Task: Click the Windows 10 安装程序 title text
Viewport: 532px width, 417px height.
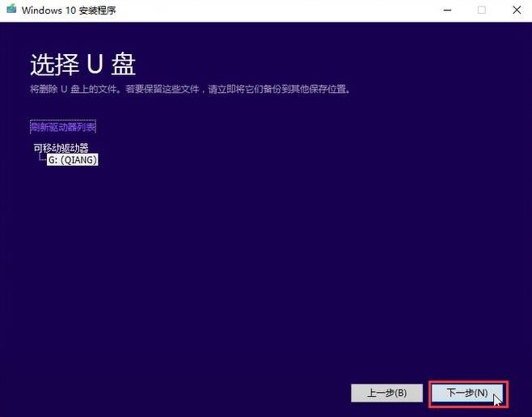Action: pyautogui.click(x=69, y=11)
